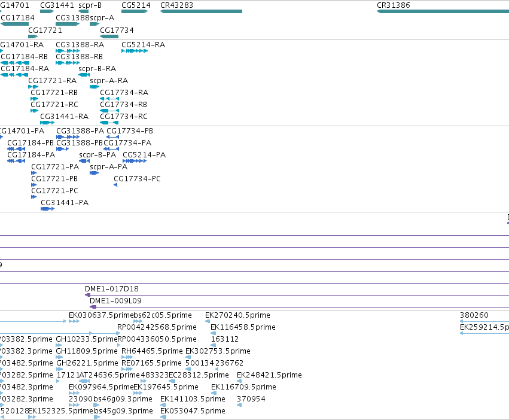Select the CR43283 gene label
The image size is (509, 420).
pos(176,5)
